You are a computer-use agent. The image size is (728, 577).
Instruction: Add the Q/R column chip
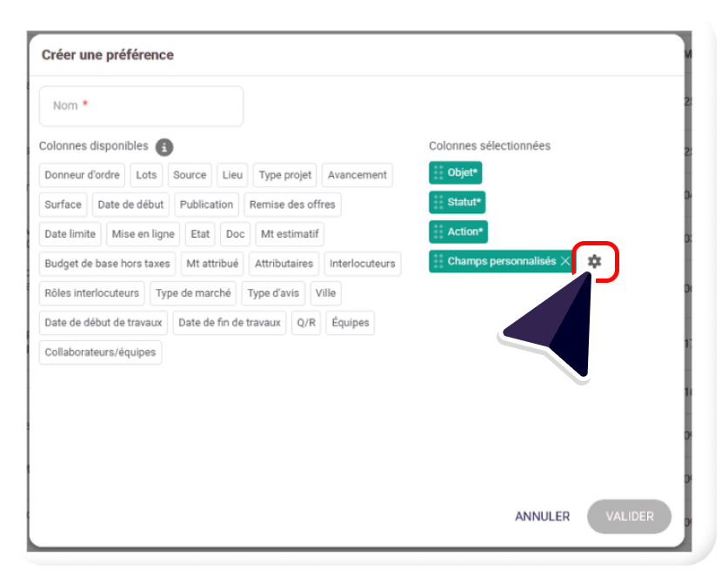(306, 323)
